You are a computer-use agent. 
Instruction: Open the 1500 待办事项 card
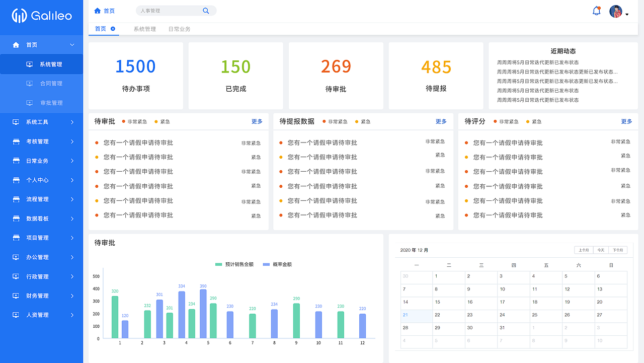coord(135,76)
